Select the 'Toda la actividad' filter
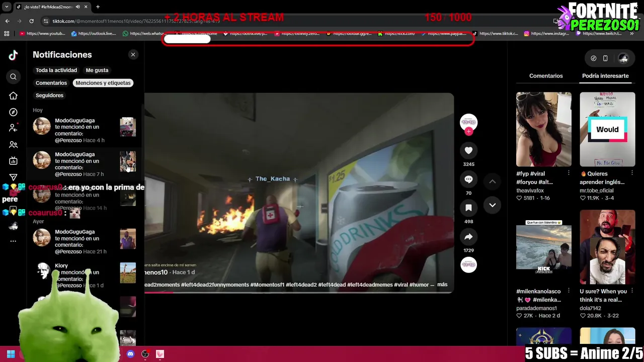 [56, 70]
